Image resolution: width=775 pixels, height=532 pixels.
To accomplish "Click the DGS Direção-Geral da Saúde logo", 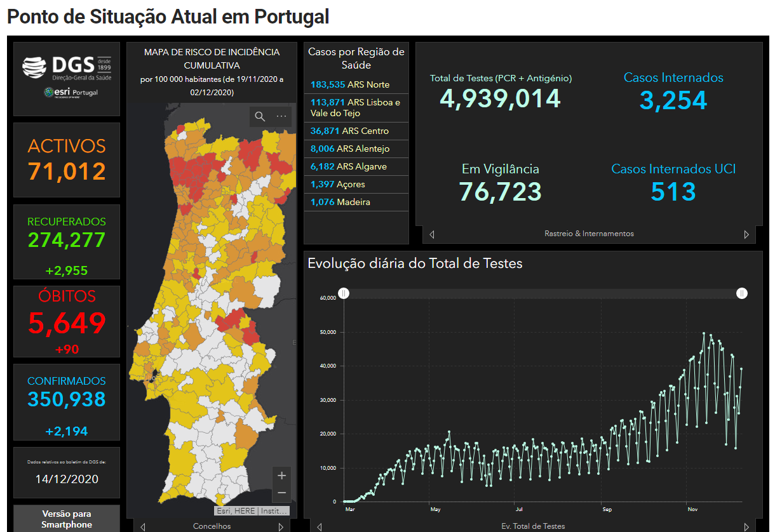I will (x=67, y=68).
